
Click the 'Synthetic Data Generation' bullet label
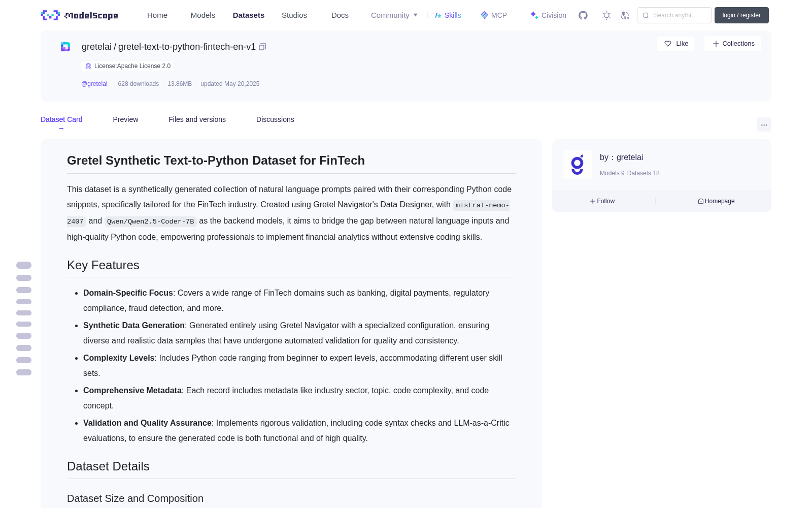134,326
